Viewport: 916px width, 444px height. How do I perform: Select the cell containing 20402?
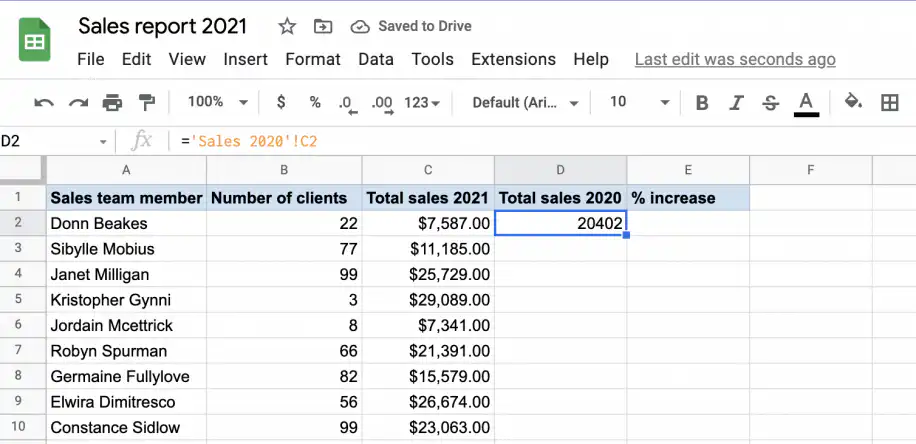click(x=560, y=223)
